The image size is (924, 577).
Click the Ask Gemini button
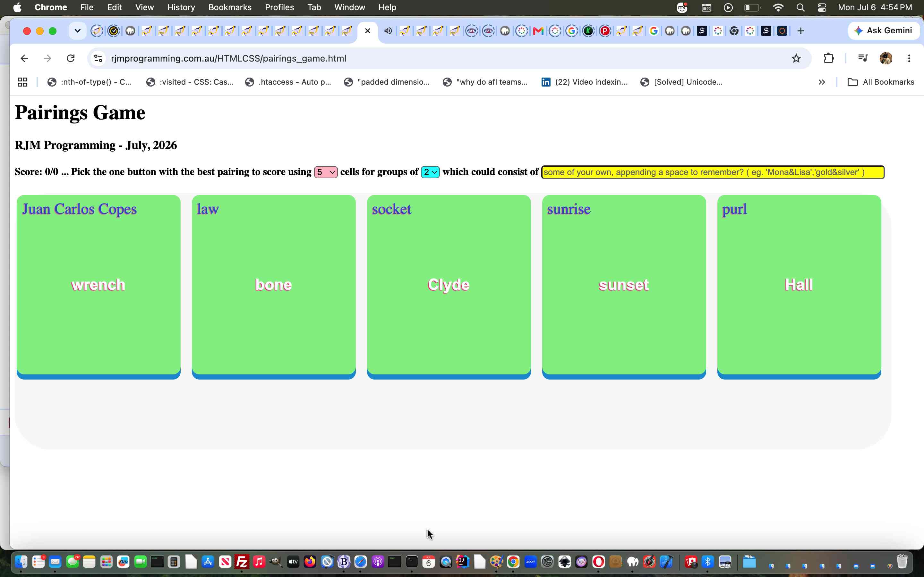tap(884, 30)
